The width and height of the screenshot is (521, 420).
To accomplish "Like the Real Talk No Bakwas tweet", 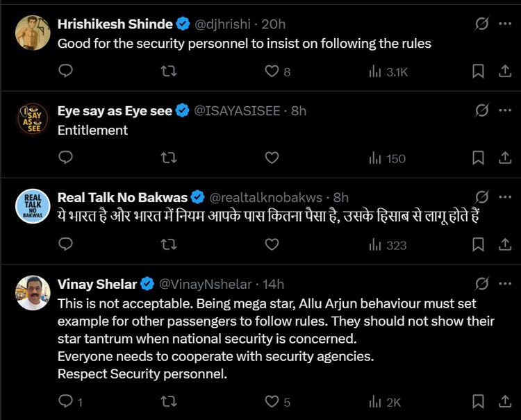I will pyautogui.click(x=273, y=244).
